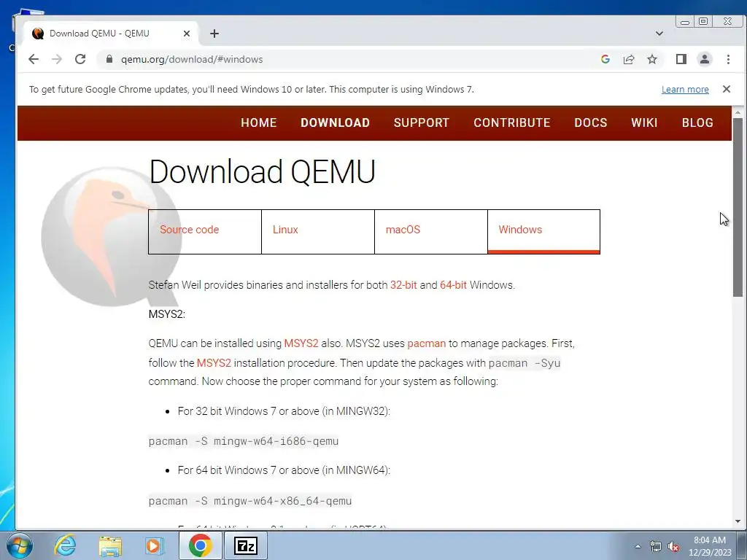Image resolution: width=747 pixels, height=560 pixels.
Task: Click the 'pacman -S mingw-w64-i686-qemu' command text
Action: [244, 441]
